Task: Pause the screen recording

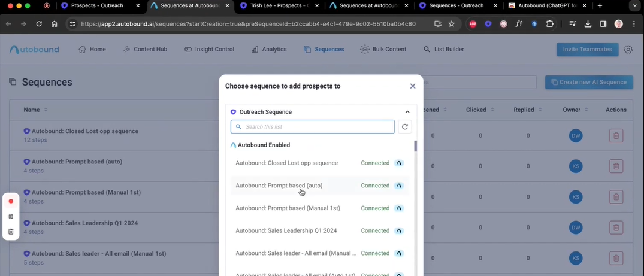Action: coord(11,217)
